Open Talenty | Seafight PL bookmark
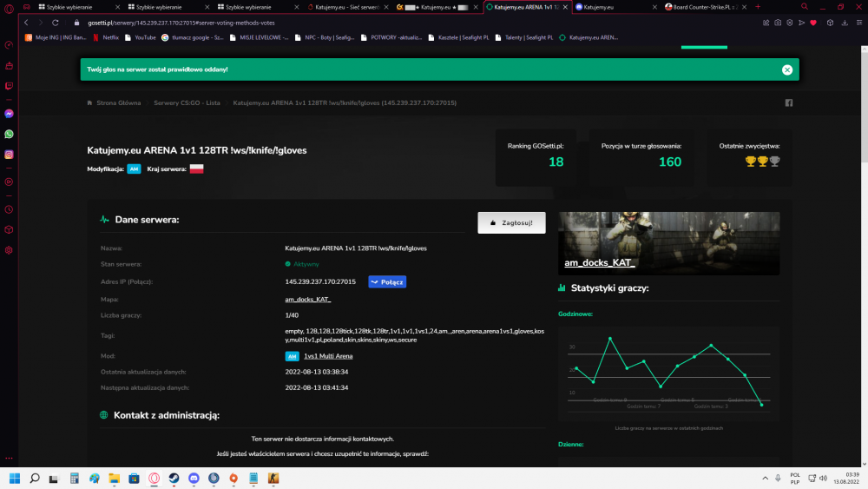This screenshot has width=868, height=489. point(523,37)
